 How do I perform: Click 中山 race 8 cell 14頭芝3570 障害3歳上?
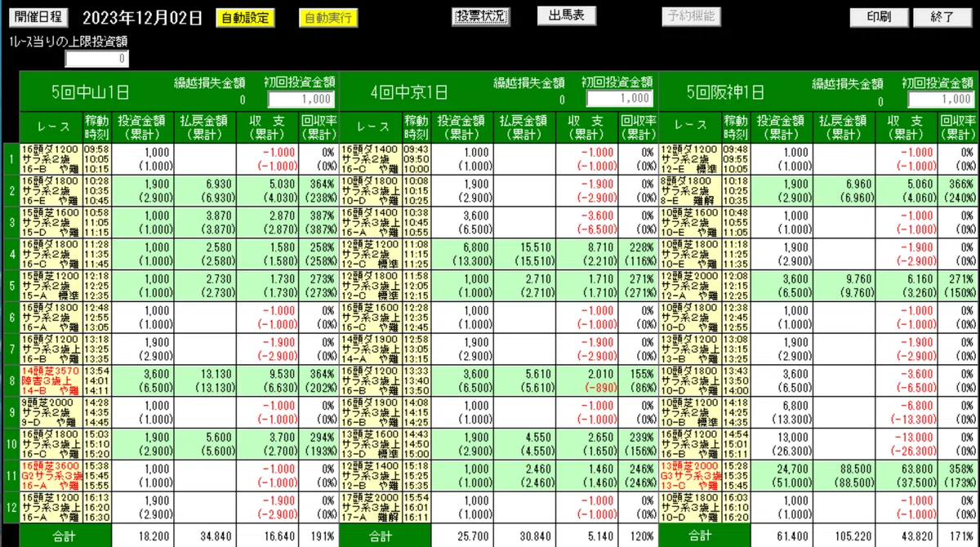51,380
